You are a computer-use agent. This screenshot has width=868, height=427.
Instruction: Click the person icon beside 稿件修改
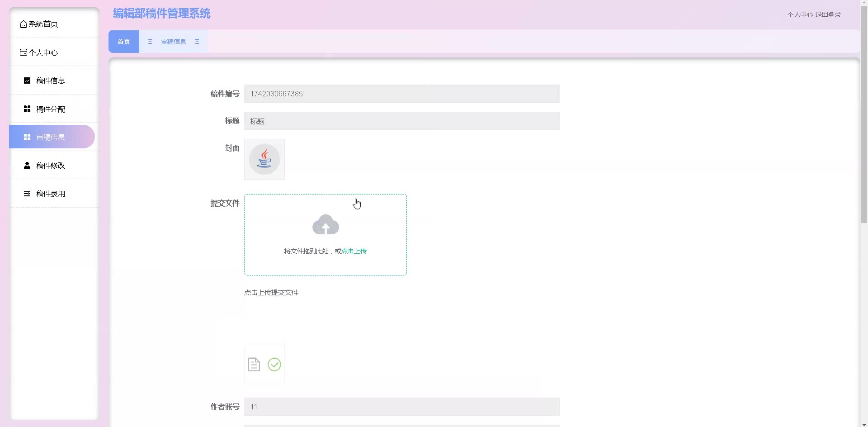point(27,166)
